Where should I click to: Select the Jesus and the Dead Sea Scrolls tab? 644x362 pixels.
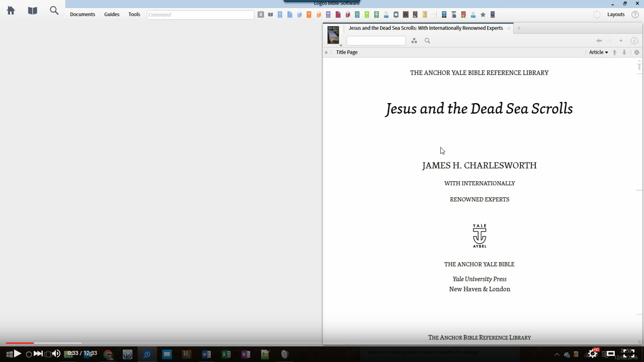click(426, 28)
